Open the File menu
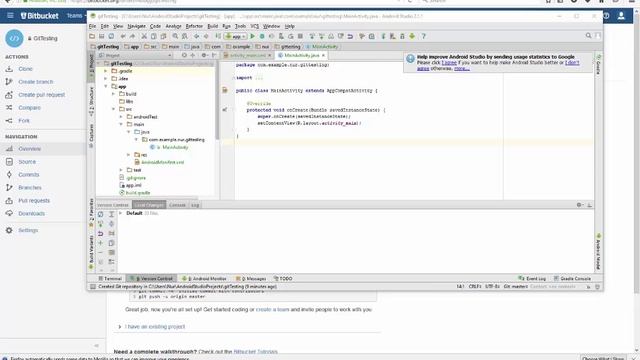The height and width of the screenshot is (360, 640). pyautogui.click(x=93, y=26)
